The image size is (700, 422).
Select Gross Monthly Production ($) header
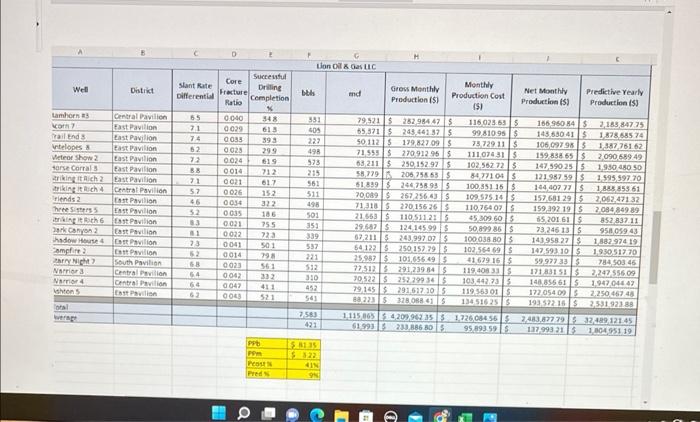[x=415, y=94]
